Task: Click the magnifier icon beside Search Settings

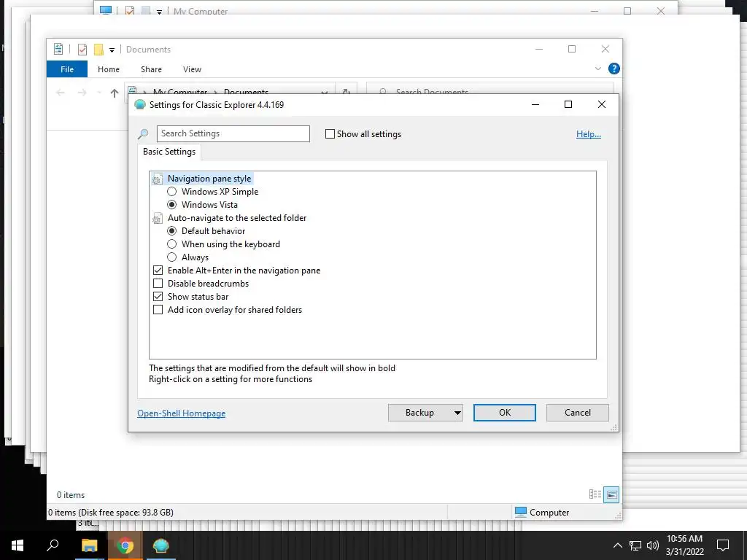Action: (143, 134)
